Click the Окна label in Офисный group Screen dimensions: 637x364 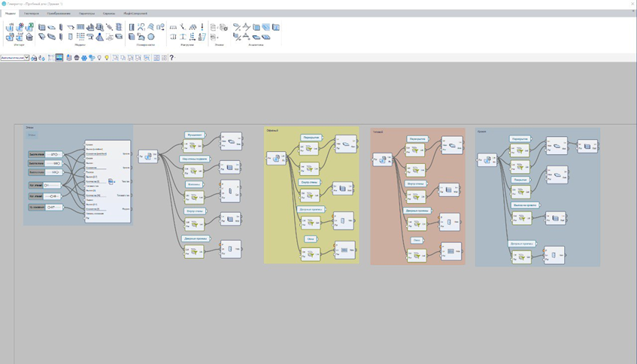[311, 239]
